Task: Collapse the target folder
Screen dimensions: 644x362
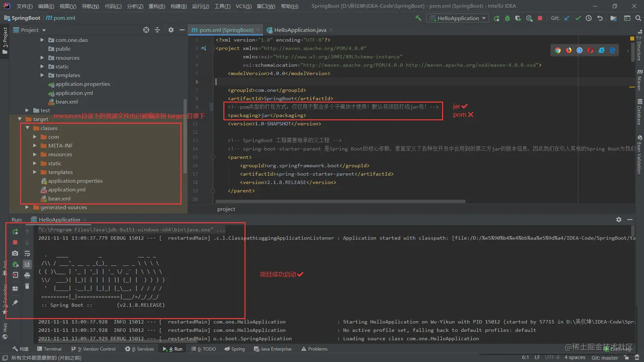Action: [x=20, y=119]
